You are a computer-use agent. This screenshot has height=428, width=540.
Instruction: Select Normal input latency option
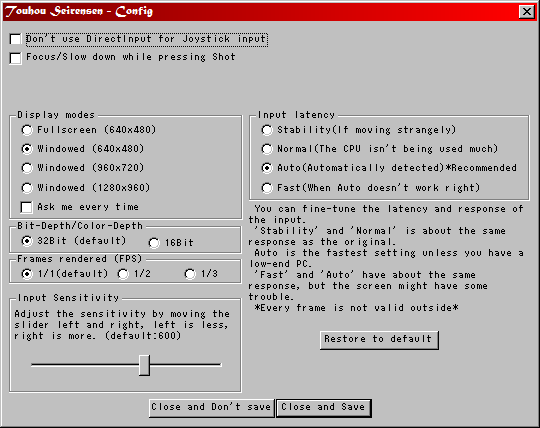pos(267,149)
